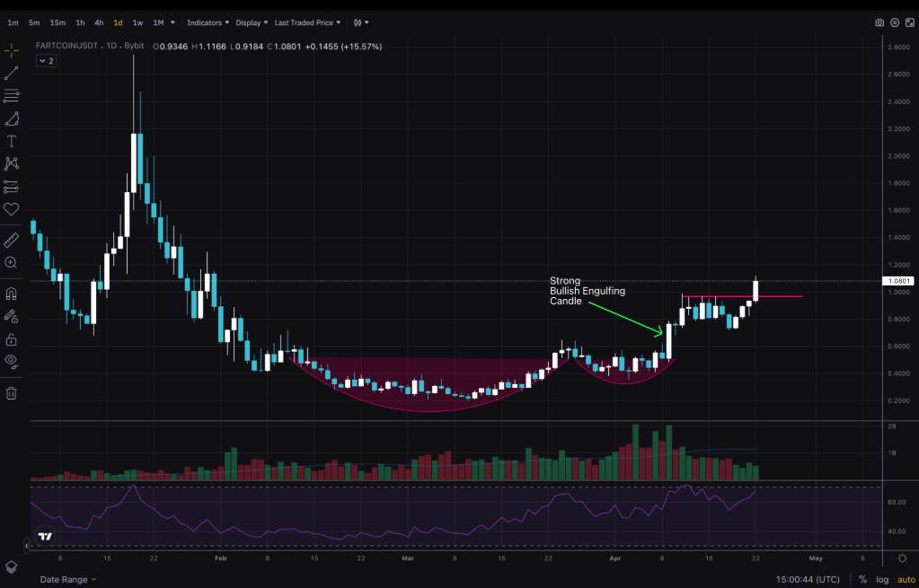Open the Fibonacci retracement tool
919x588 pixels.
pos(11,95)
